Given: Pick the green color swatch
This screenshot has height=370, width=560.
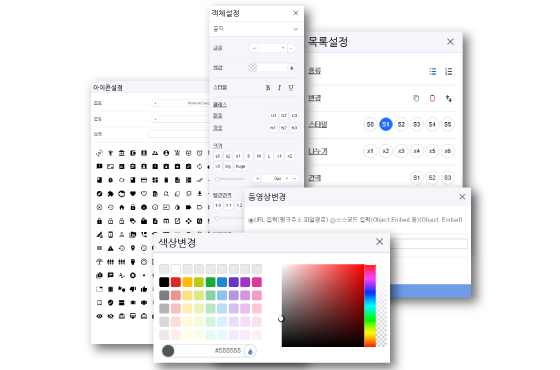Looking at the screenshot, I should 210,282.
